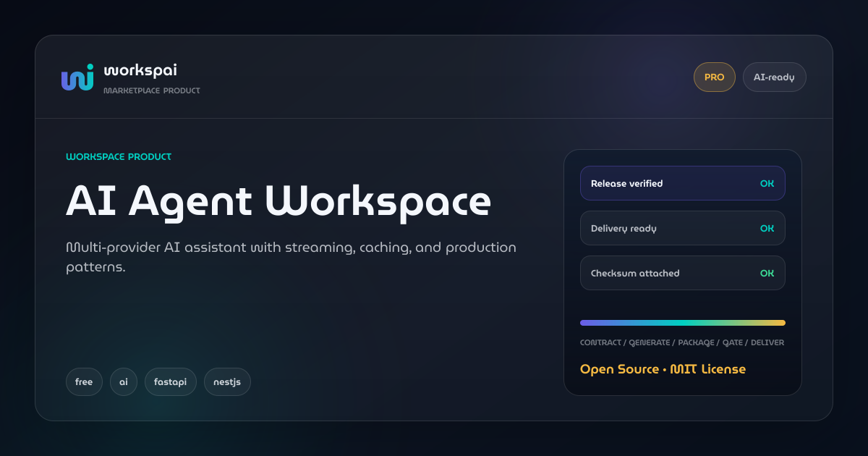Click the "MARKETPLACE PRODUCT" subtitle
Image resolution: width=868 pixels, height=456 pixels.
pos(152,90)
